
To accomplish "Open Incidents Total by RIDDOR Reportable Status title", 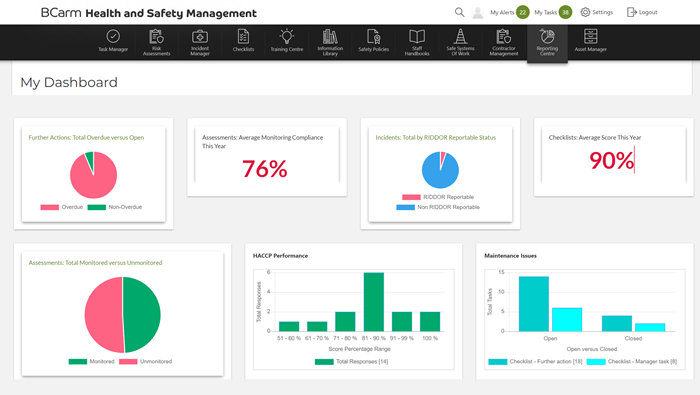I will [x=435, y=137].
